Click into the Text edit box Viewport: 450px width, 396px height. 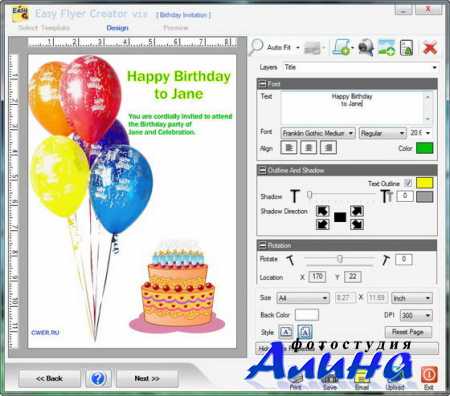353,108
